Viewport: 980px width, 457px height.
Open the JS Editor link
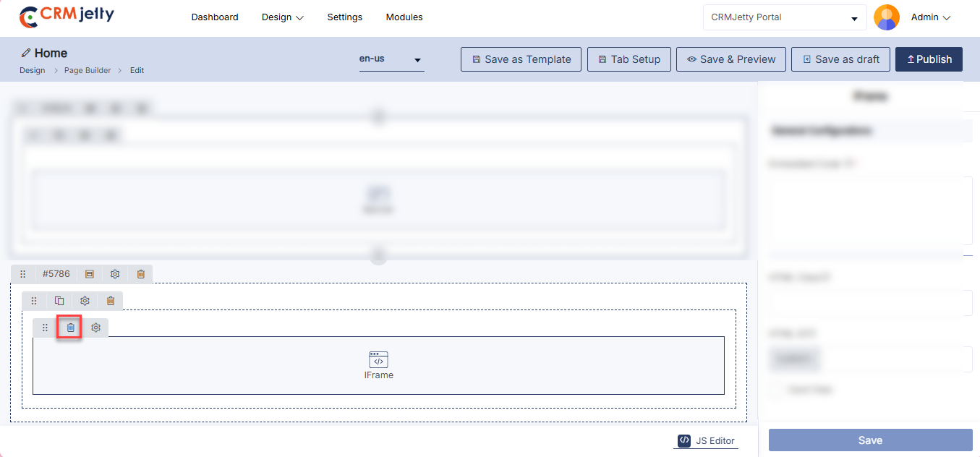(x=706, y=440)
